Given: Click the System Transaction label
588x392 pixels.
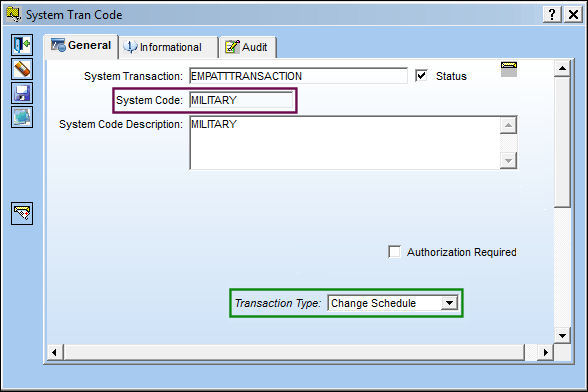Looking at the screenshot, I should point(134,76).
